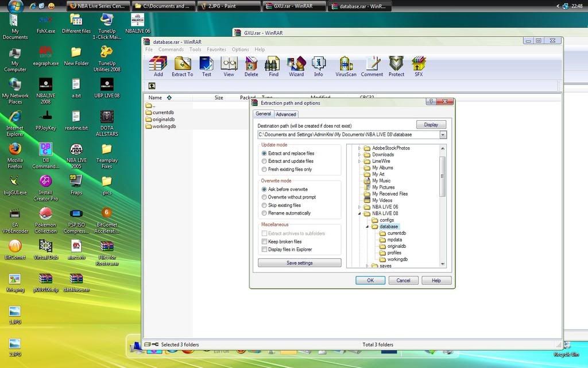The image size is (588, 368).
Task: Click the Protect toolbar icon
Action: tap(396, 67)
